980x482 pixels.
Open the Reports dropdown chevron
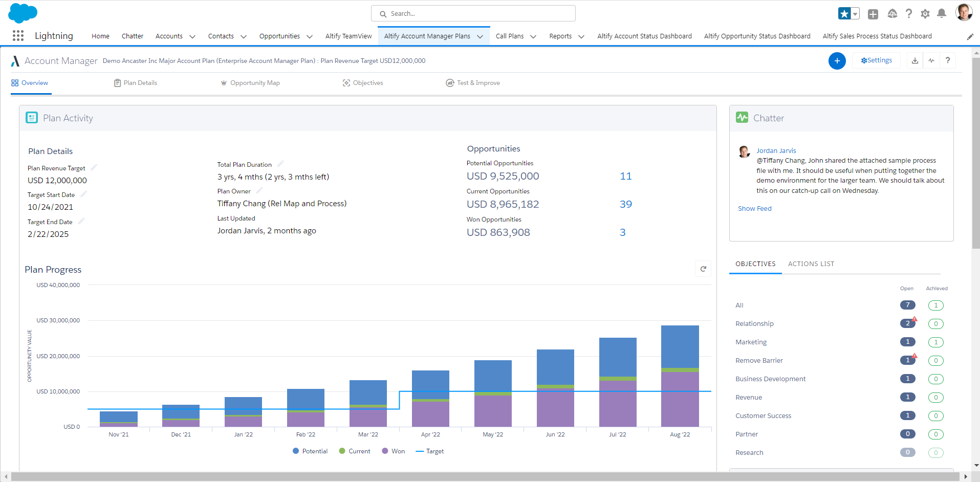[581, 36]
